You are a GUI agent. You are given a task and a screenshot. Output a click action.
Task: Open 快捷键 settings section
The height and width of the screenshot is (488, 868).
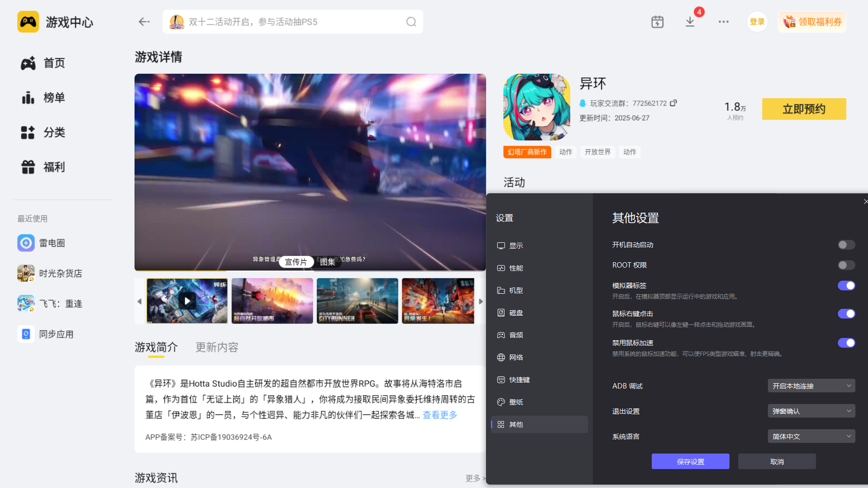coord(539,380)
